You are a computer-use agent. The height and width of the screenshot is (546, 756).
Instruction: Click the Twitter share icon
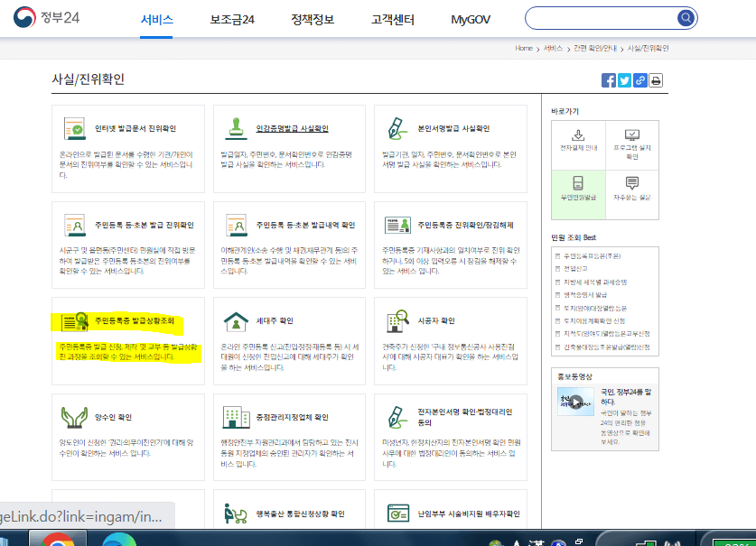624,80
